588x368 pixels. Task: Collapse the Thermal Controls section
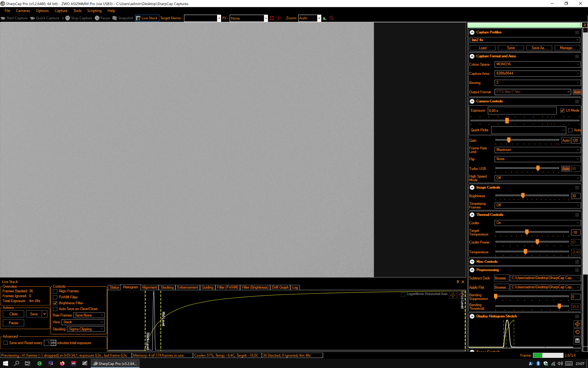pos(472,215)
